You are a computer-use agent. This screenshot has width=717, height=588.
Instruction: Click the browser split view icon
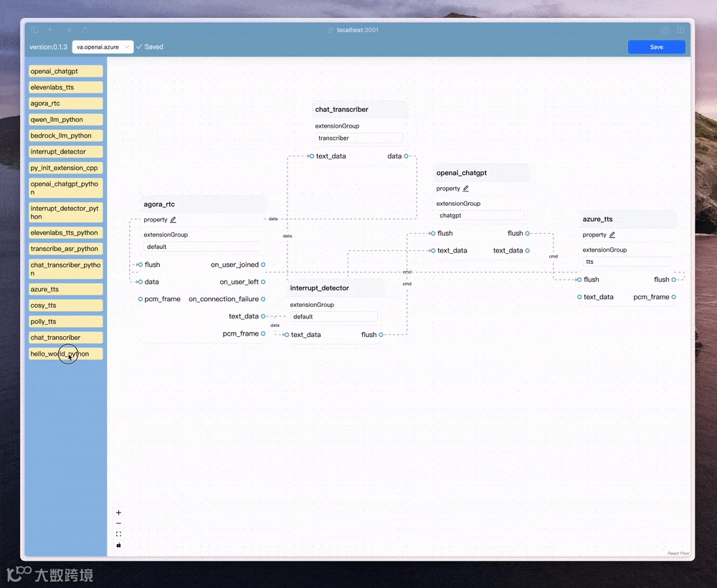coord(681,29)
